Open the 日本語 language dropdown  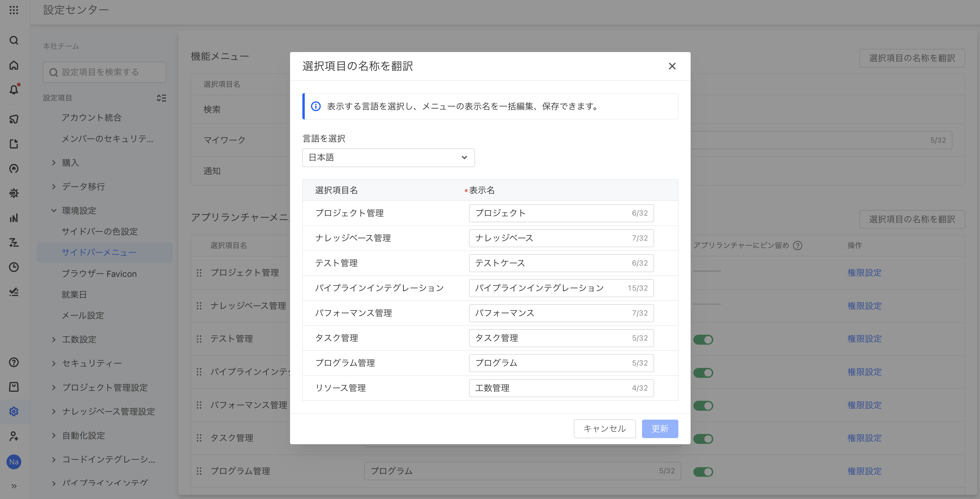coord(388,157)
